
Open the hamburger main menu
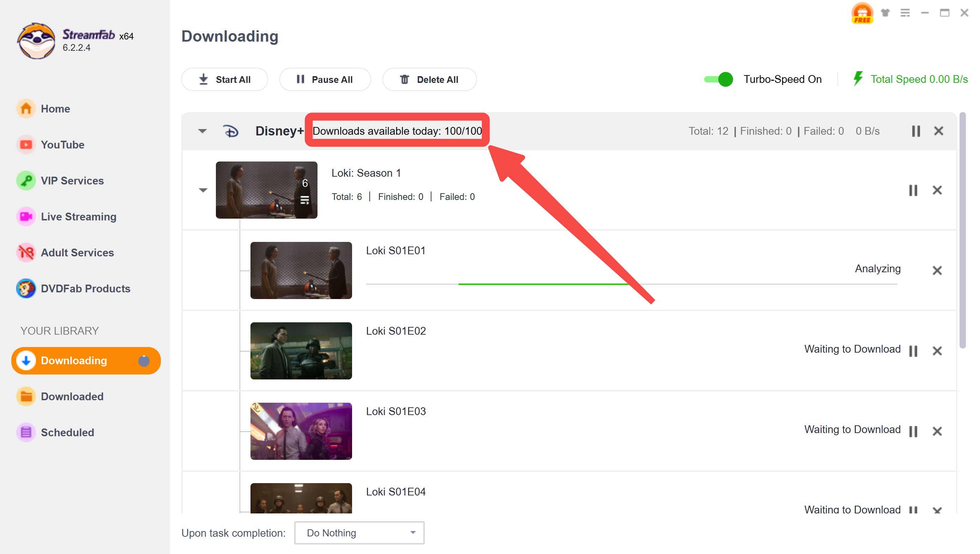click(x=905, y=13)
